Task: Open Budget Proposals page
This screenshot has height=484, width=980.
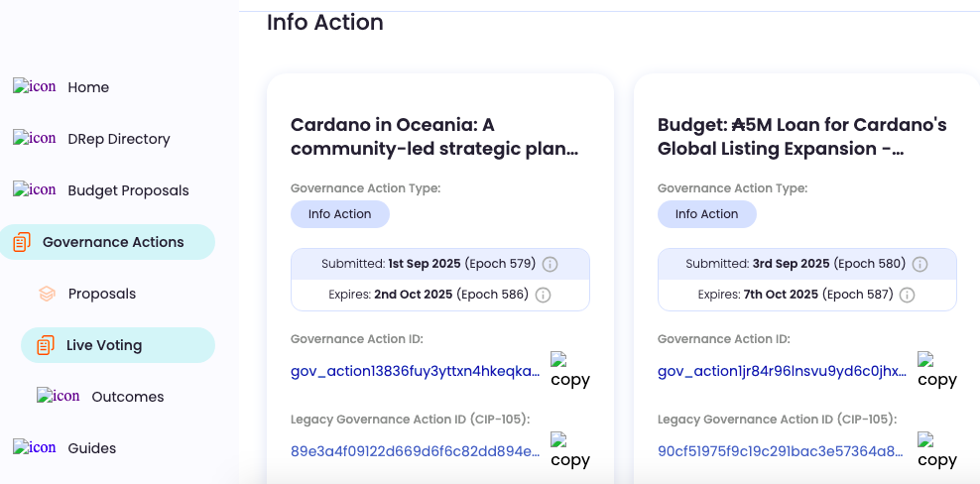Action: pyautogui.click(x=128, y=190)
